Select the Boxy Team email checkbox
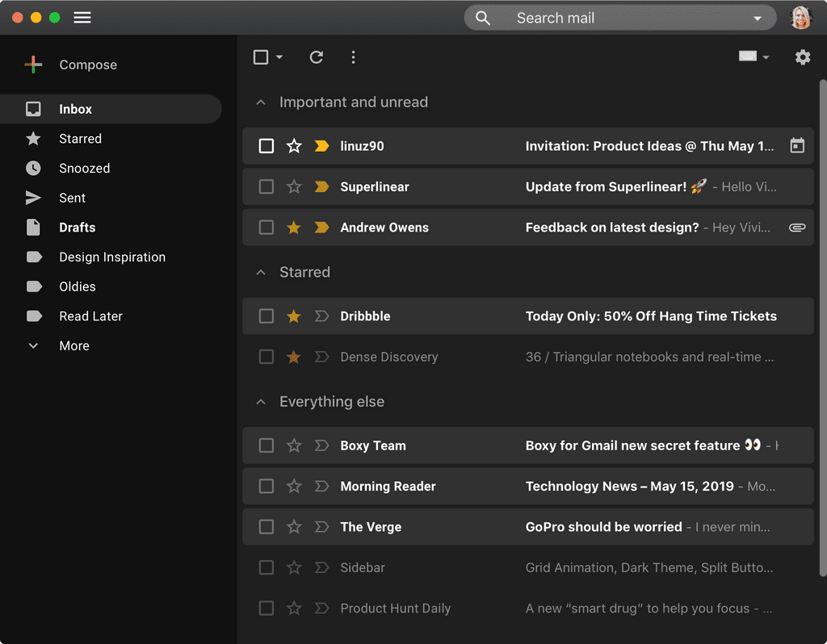827x644 pixels. tap(267, 445)
